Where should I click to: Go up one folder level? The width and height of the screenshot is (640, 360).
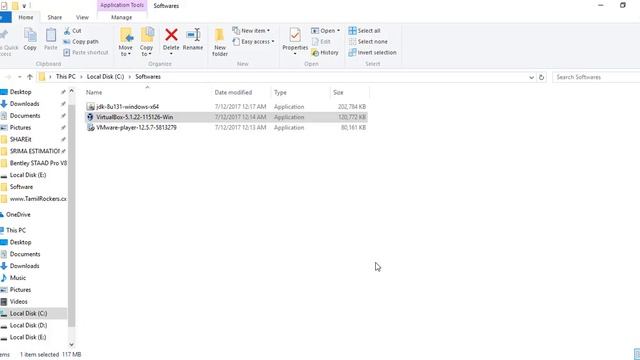coord(30,77)
